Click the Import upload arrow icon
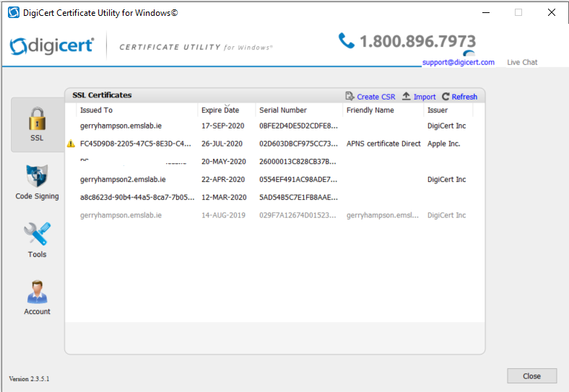This screenshot has height=392, width=569. tap(406, 96)
